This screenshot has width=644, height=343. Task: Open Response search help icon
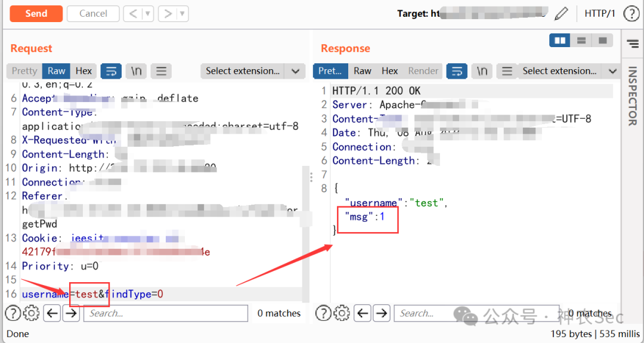coord(323,313)
